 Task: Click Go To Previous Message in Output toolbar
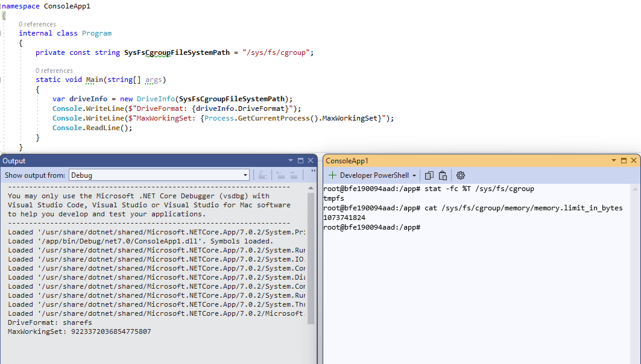click(280, 175)
